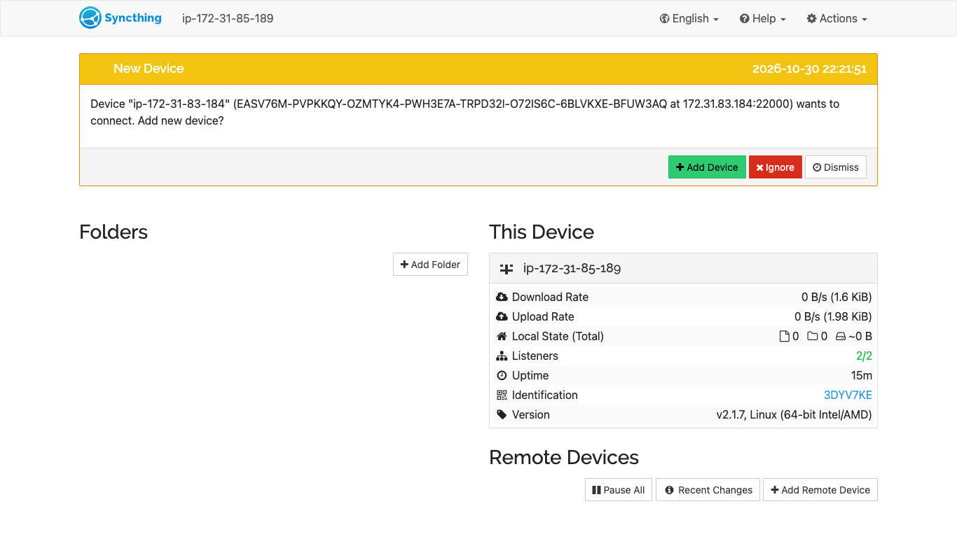Image resolution: width=957 pixels, height=560 pixels.
Task: Click the red Ignore button
Action: click(775, 167)
